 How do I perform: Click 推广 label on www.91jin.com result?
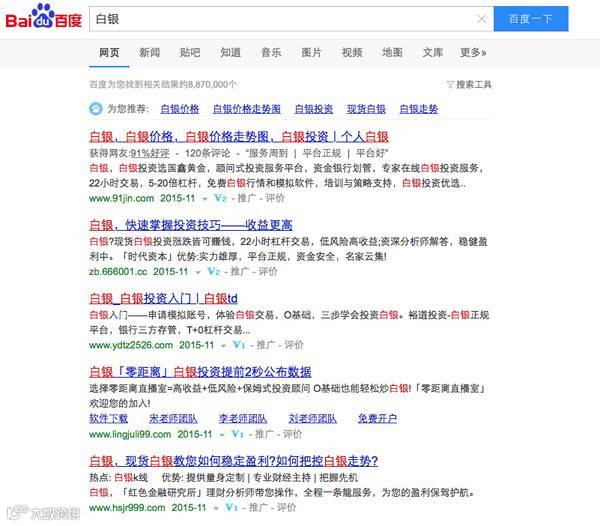(247, 198)
